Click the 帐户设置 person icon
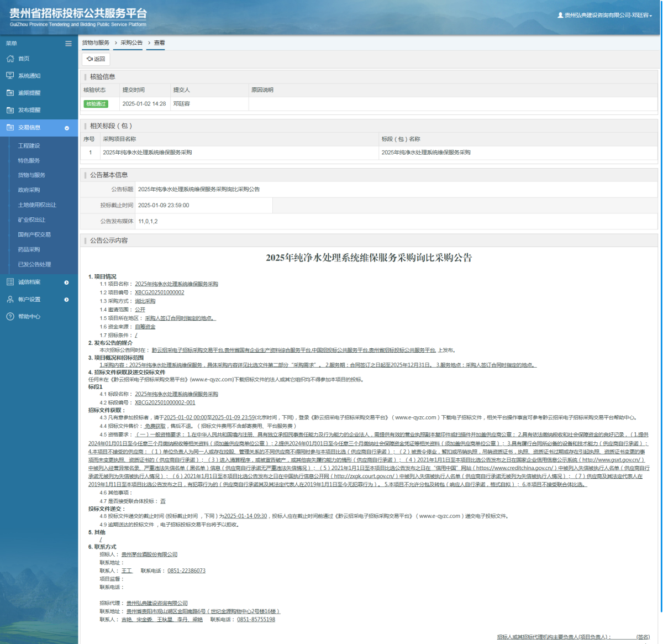Image resolution: width=663 pixels, height=644 pixels. [x=10, y=299]
